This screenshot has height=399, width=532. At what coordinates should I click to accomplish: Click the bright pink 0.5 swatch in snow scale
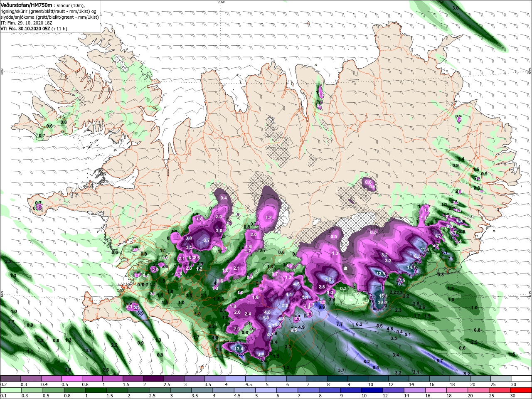(x=71, y=379)
